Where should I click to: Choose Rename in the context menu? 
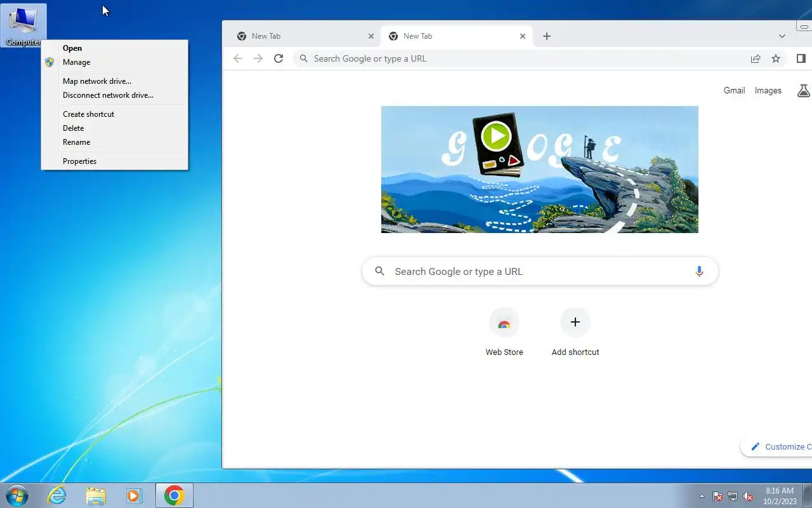tap(114, 142)
